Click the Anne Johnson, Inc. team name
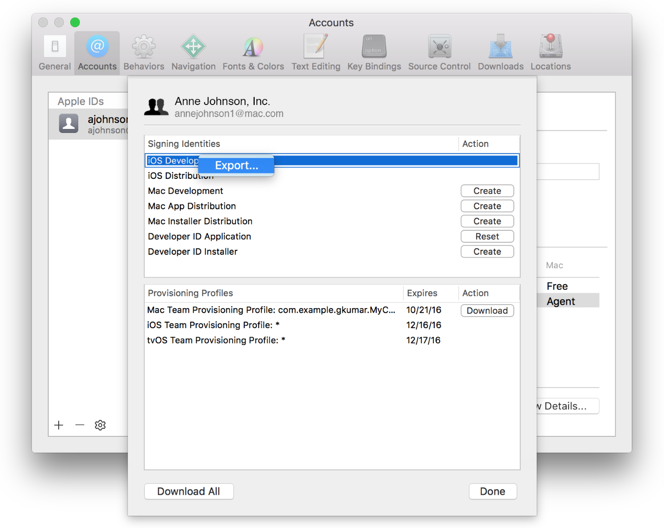Viewport: 664px width, 528px height. point(222,101)
